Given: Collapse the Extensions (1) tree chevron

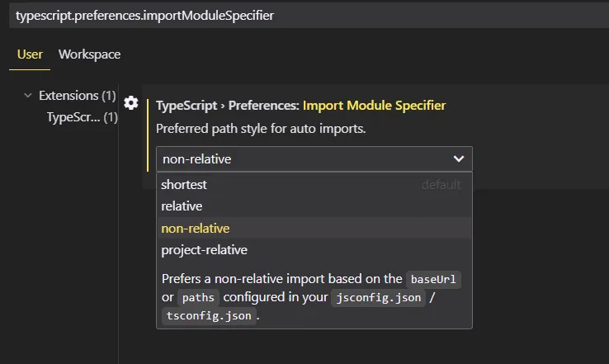Looking at the screenshot, I should (x=28, y=95).
